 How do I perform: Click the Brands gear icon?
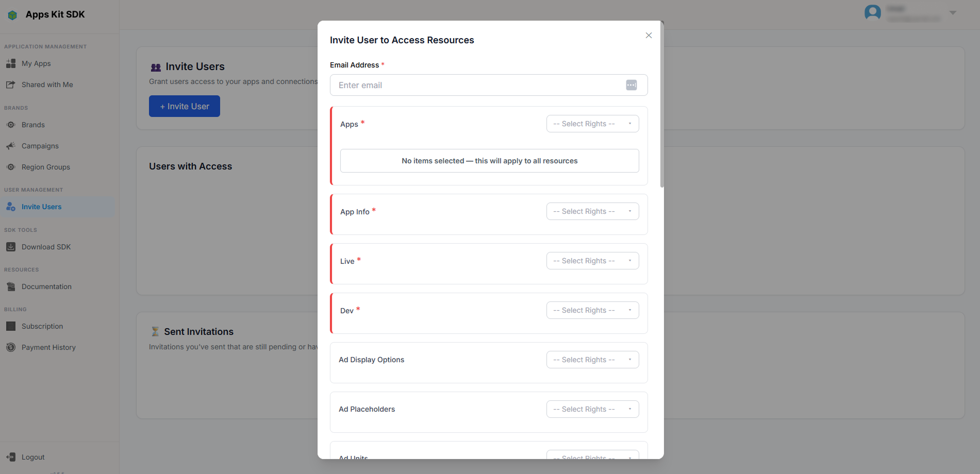pyautogui.click(x=11, y=125)
